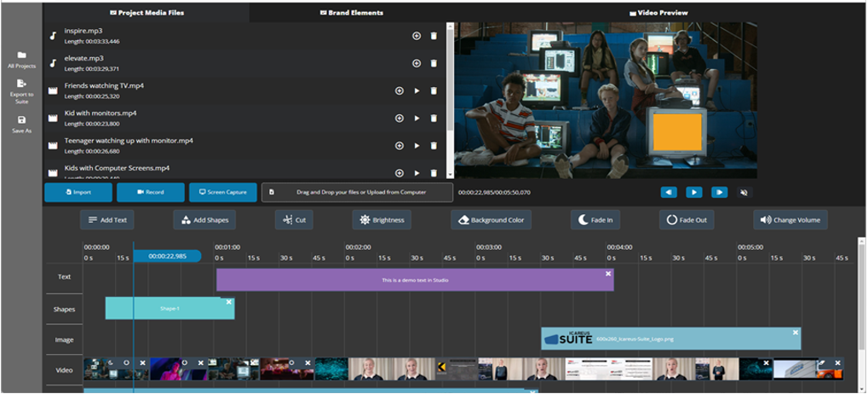
Task: Click the Import button
Action: [78, 192]
